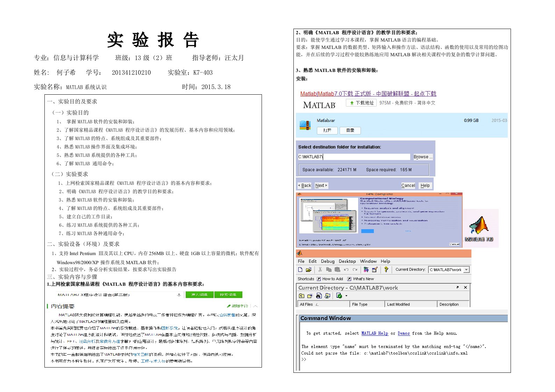The width and height of the screenshot is (555, 392).
Task: Click the Cancel button next to Help
Action: point(408,186)
